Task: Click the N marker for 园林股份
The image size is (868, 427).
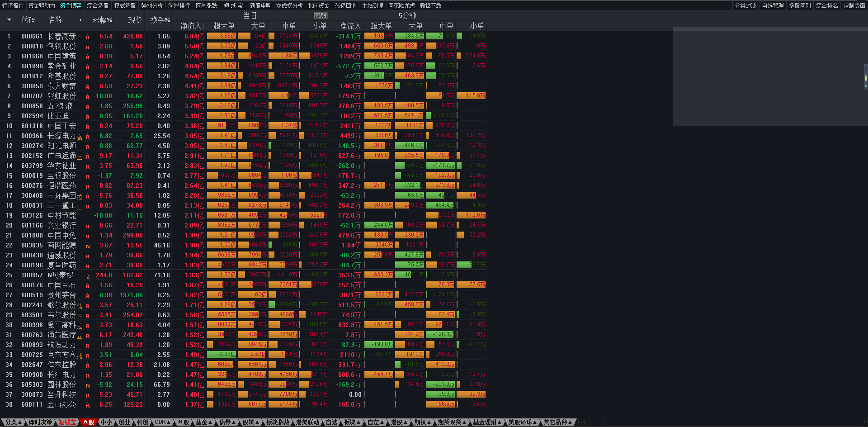Action: 88,385
